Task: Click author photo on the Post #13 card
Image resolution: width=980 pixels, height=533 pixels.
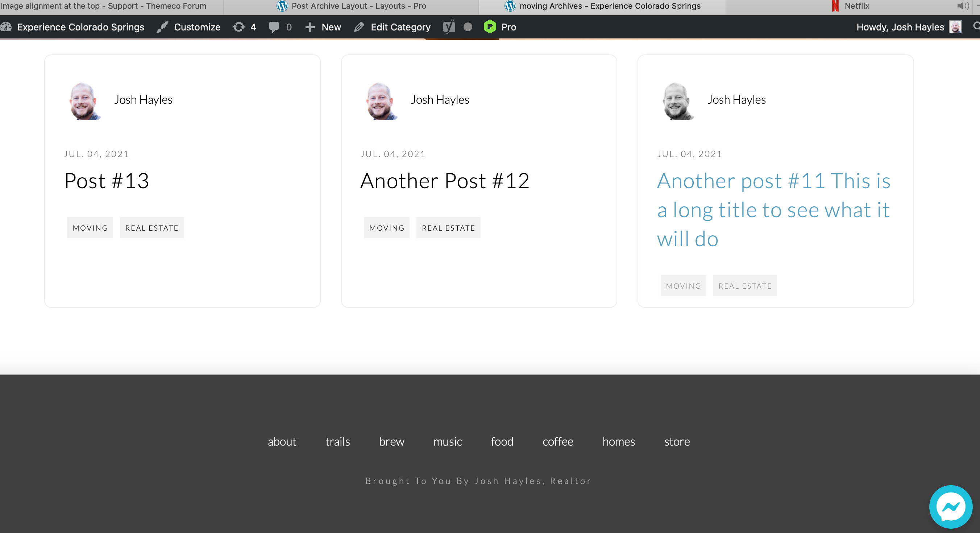Action: [84, 101]
